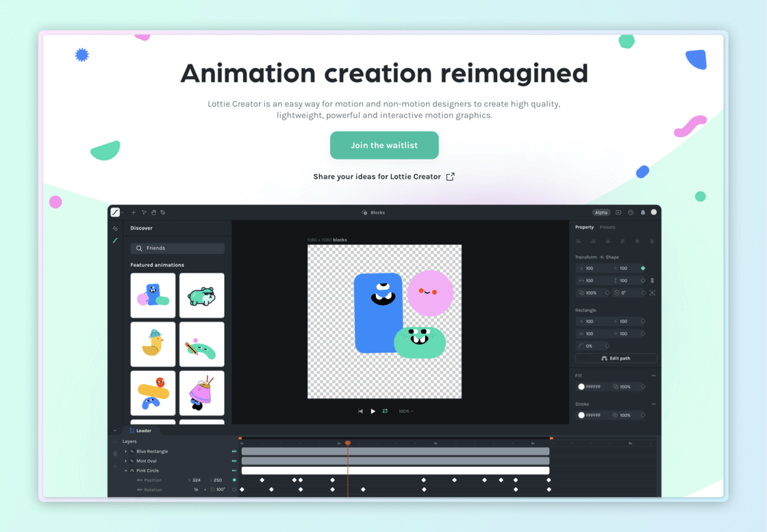This screenshot has width=767, height=532.
Task: Open the green Lottie Discover sidebar icon
Action: 116,240
